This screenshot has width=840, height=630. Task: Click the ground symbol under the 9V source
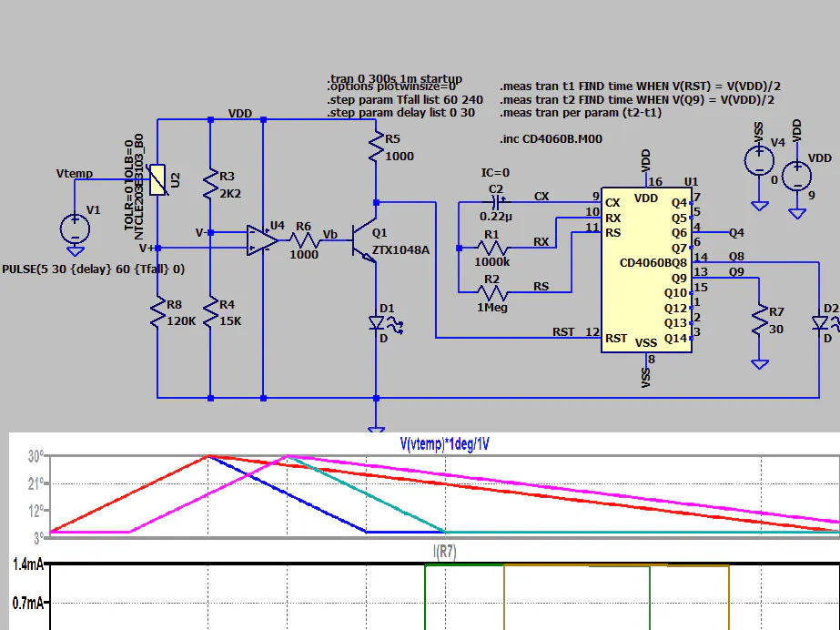(x=797, y=214)
